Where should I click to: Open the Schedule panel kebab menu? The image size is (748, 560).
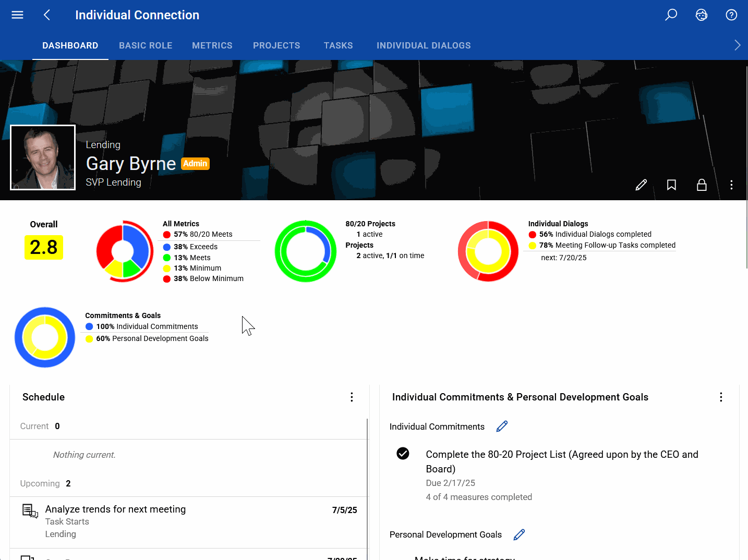point(352,397)
